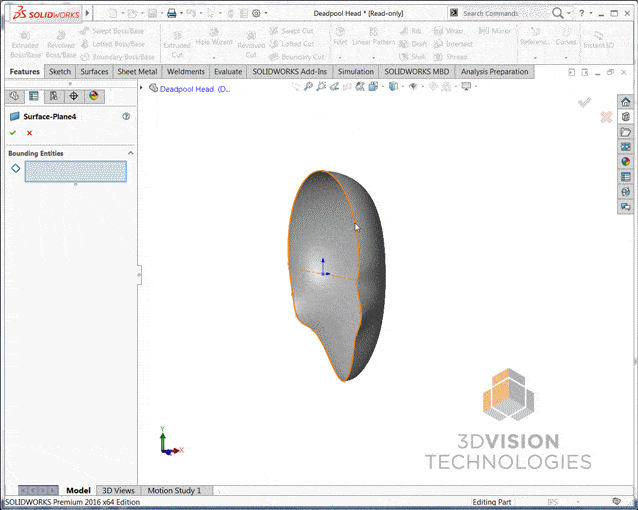
Task: Open the Motion Study 1 tab
Action: pyautogui.click(x=174, y=490)
